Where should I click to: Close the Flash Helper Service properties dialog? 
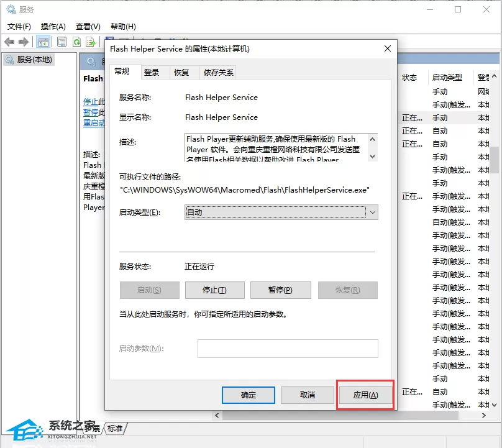[388, 48]
